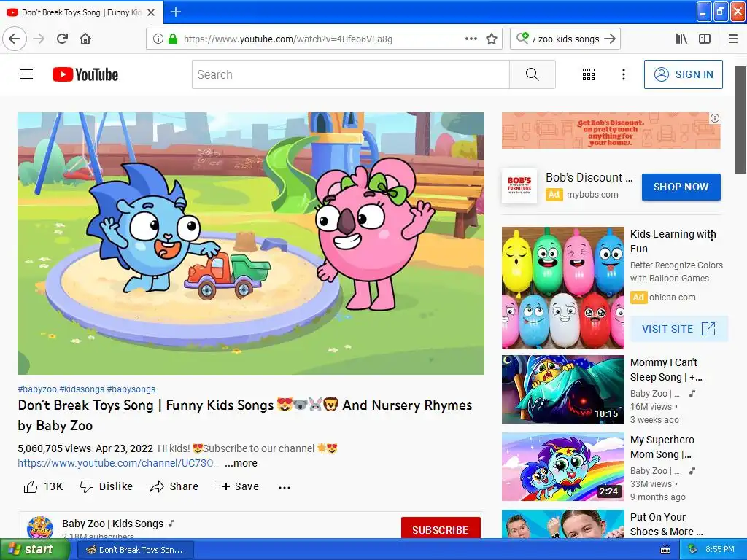Play My Superhero Mom Song thumbnail

coord(562,467)
